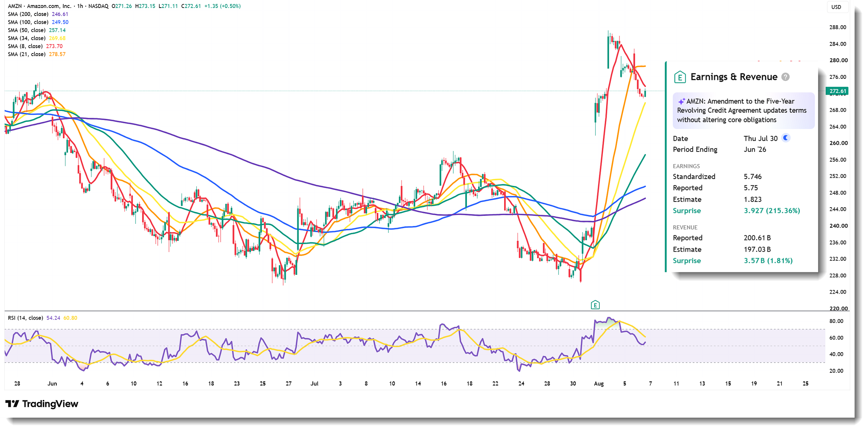Click the moon icon next to Thu Jul 30
The image size is (868, 431).
pos(786,138)
